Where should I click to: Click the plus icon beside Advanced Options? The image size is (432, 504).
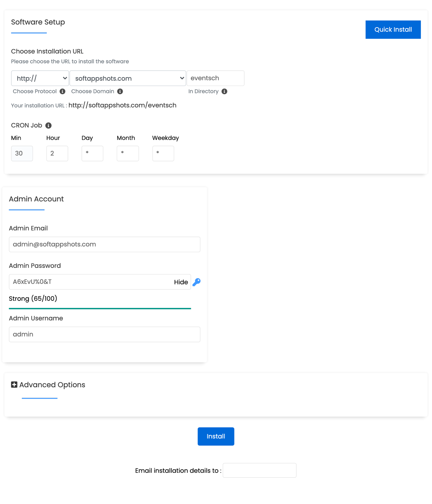pos(14,385)
